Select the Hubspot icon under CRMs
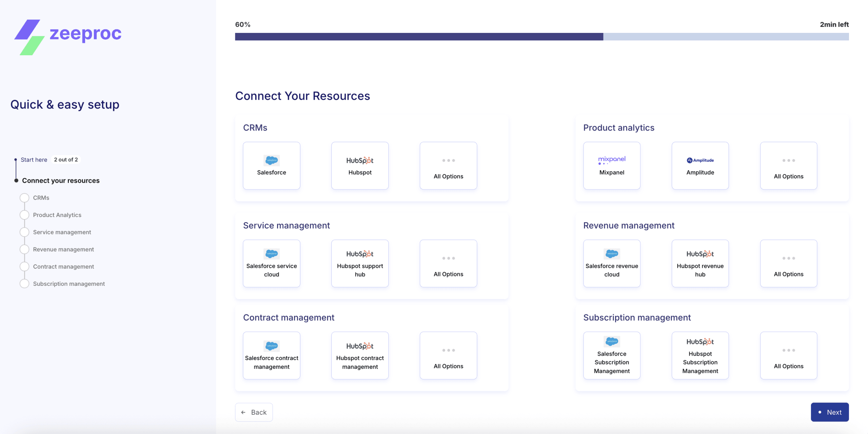 (x=360, y=165)
